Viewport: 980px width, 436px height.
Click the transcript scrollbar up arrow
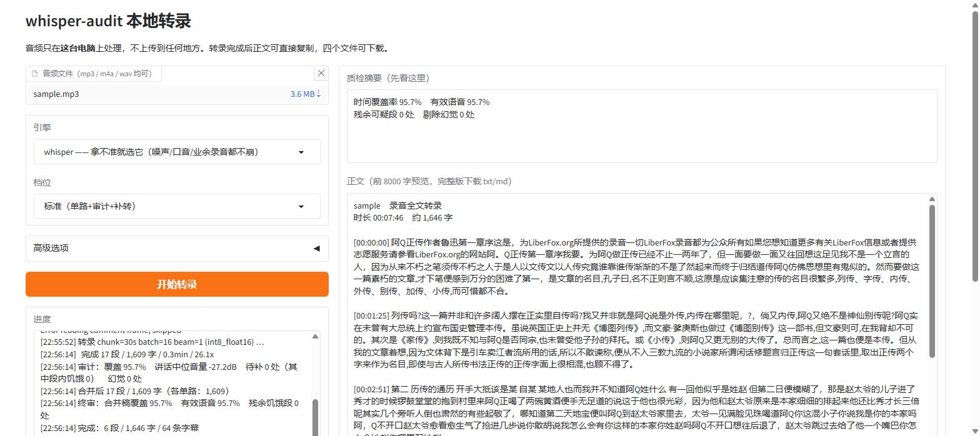tap(932, 199)
